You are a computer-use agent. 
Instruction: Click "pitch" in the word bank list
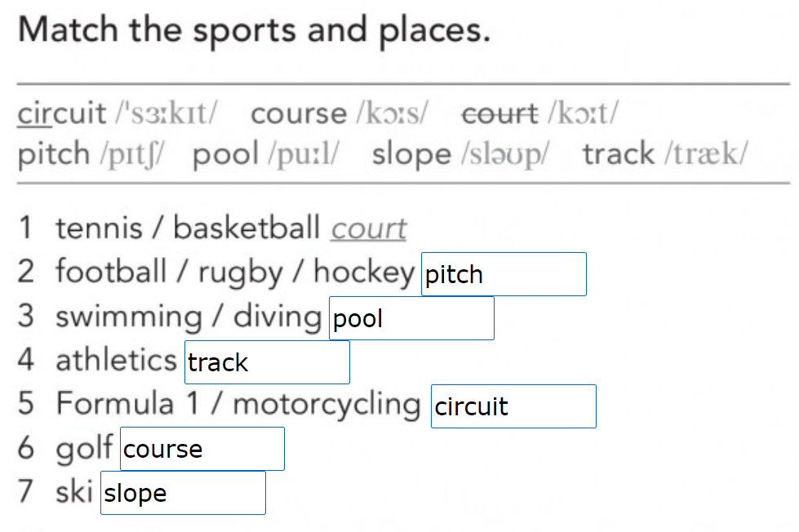point(54,153)
